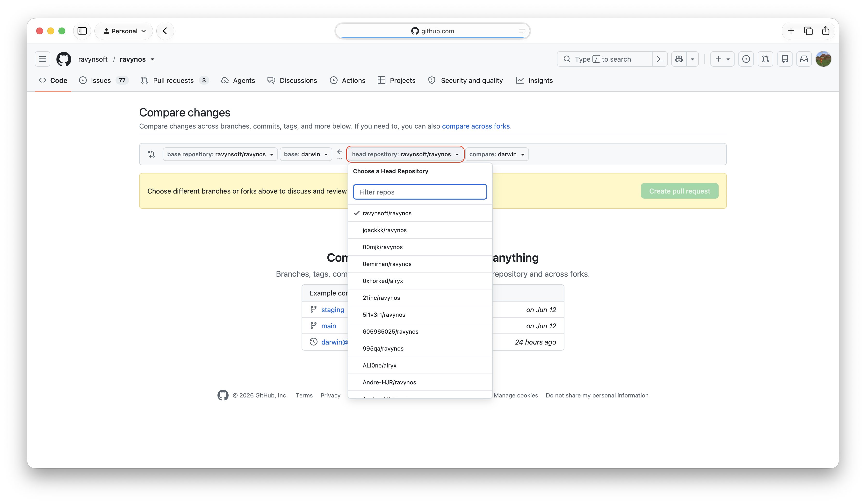The width and height of the screenshot is (866, 504).
Task: Open the base repository dropdown
Action: pos(220,154)
